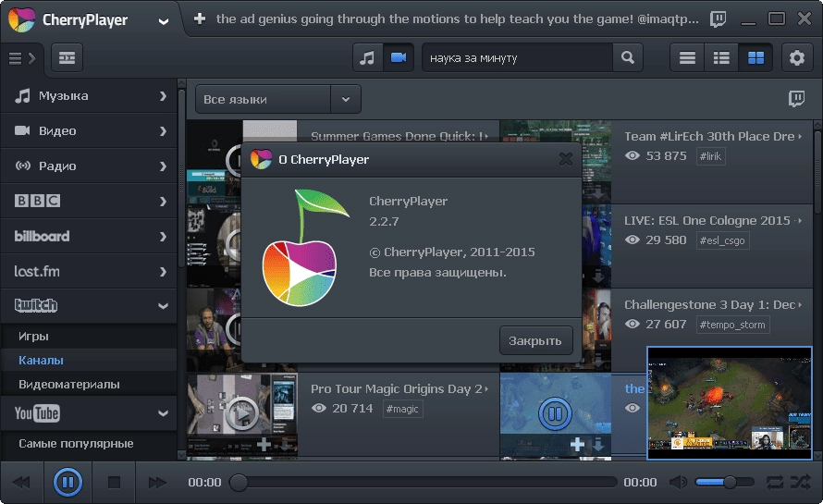The width and height of the screenshot is (823, 504).
Task: Click 53 875 viewer count eye icon
Action: pos(632,156)
